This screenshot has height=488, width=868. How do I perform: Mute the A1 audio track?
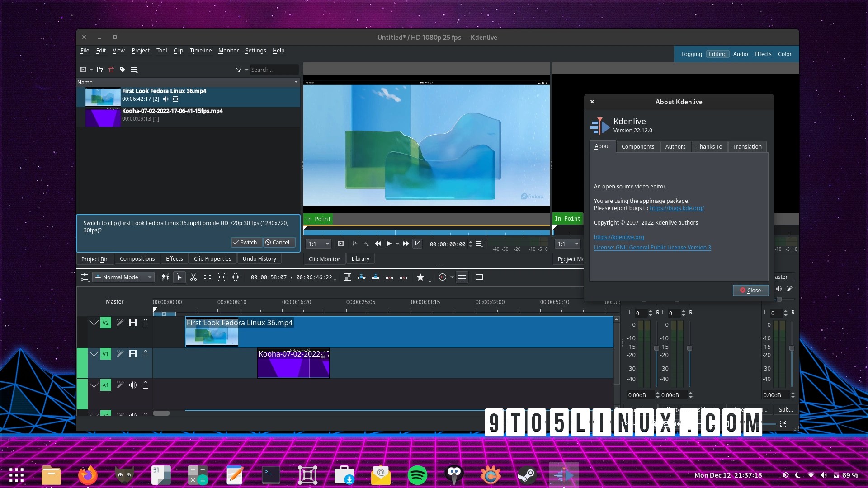click(x=133, y=385)
